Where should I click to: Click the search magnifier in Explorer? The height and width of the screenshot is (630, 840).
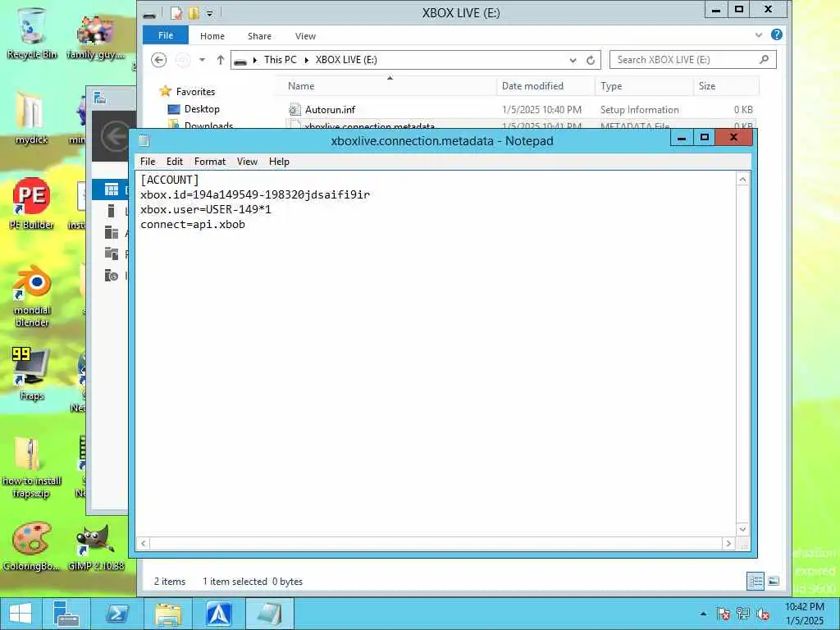tap(765, 59)
